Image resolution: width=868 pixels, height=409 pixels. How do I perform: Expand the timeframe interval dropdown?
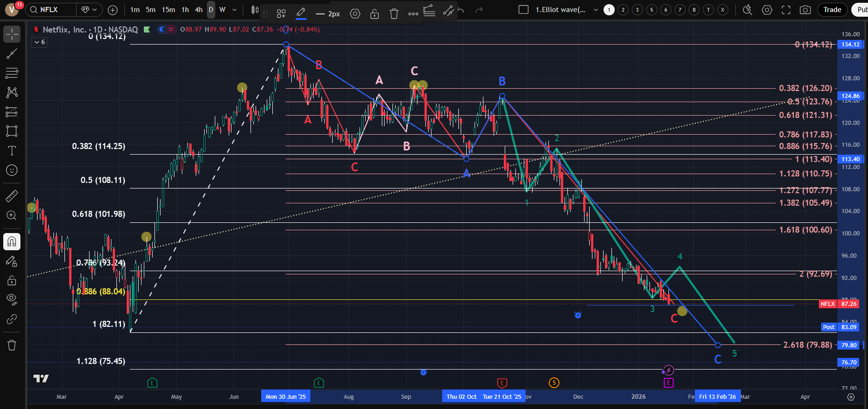234,10
